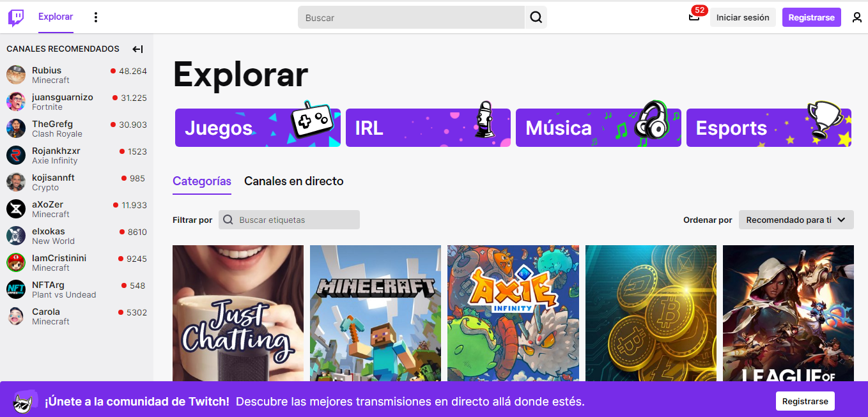Click the elxokas channel name
This screenshot has height=417, width=868.
(x=49, y=231)
